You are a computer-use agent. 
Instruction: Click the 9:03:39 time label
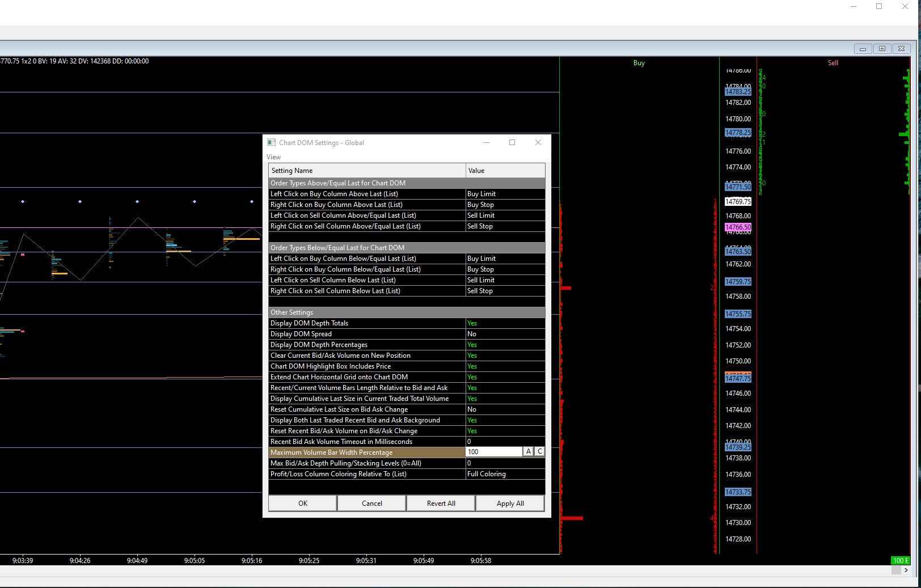23,561
